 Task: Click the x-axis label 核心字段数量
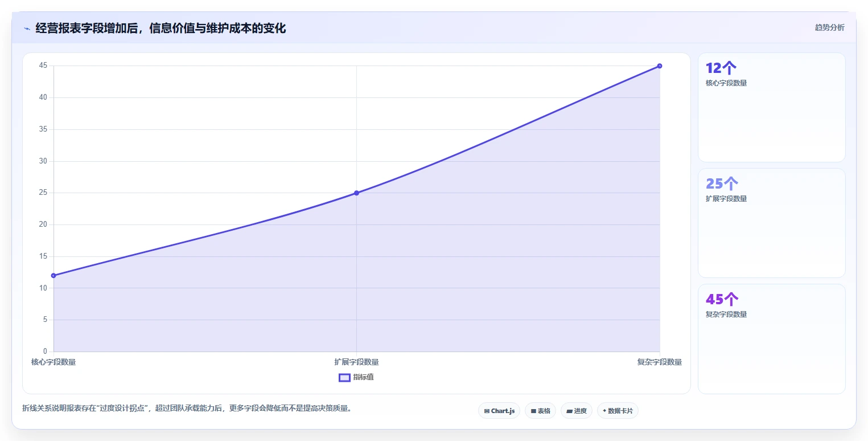(54, 362)
